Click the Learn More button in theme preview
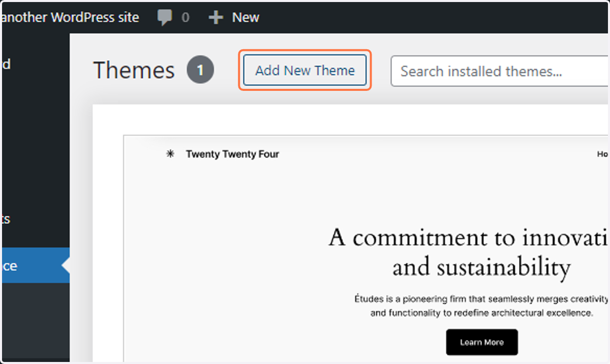610x364 pixels. 482,342
